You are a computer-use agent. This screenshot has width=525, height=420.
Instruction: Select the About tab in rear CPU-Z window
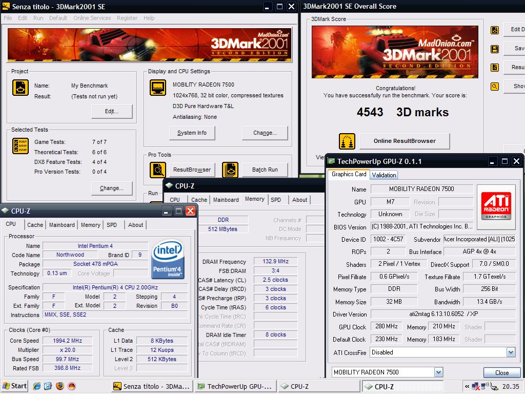click(299, 200)
